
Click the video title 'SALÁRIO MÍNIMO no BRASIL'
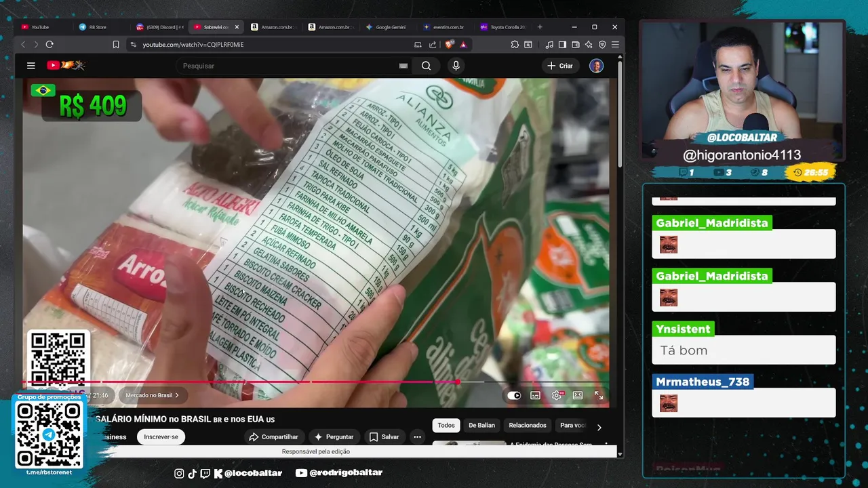pos(185,420)
